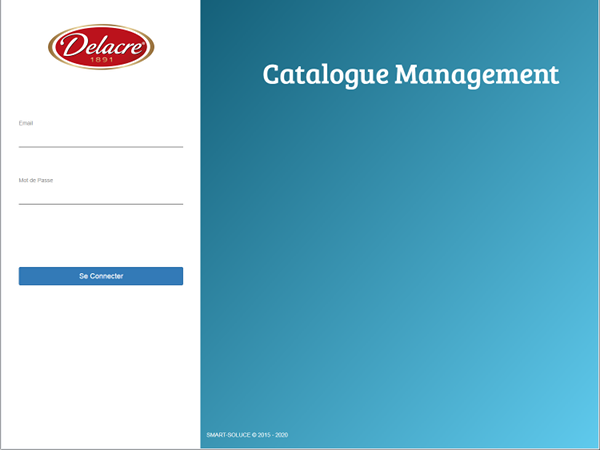Click the underline of the password field
Viewport: 600px width, 450px height.
pos(100,204)
